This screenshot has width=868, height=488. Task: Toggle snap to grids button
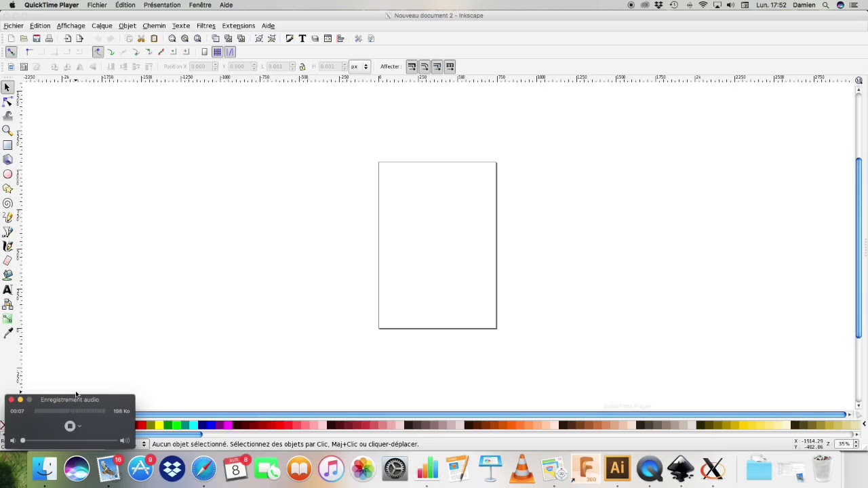[x=217, y=52]
